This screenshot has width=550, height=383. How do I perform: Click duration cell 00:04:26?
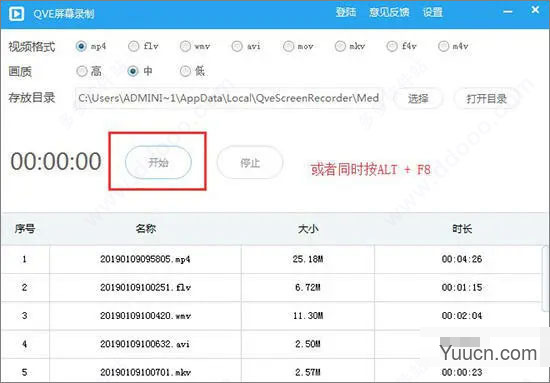point(462,259)
